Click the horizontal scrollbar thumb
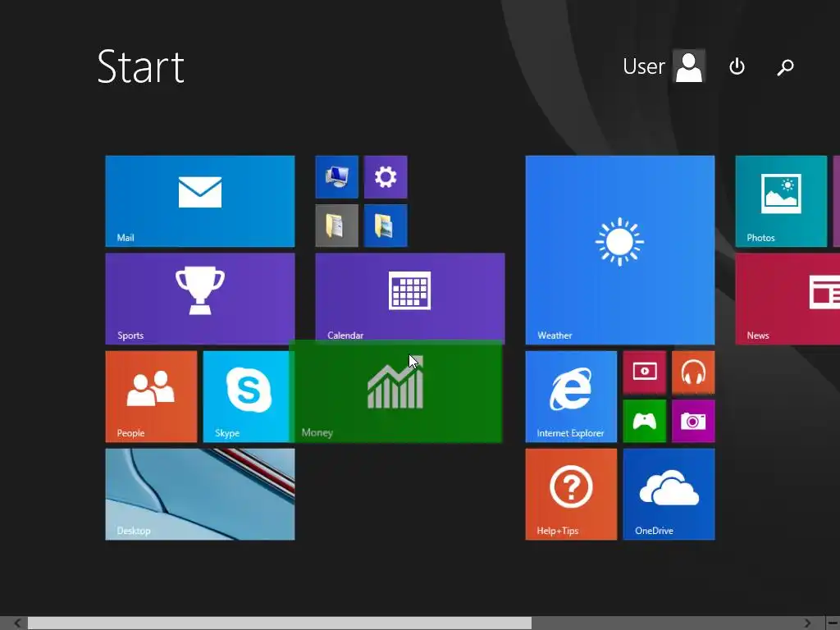Screen dimensions: 840x630 280,623
